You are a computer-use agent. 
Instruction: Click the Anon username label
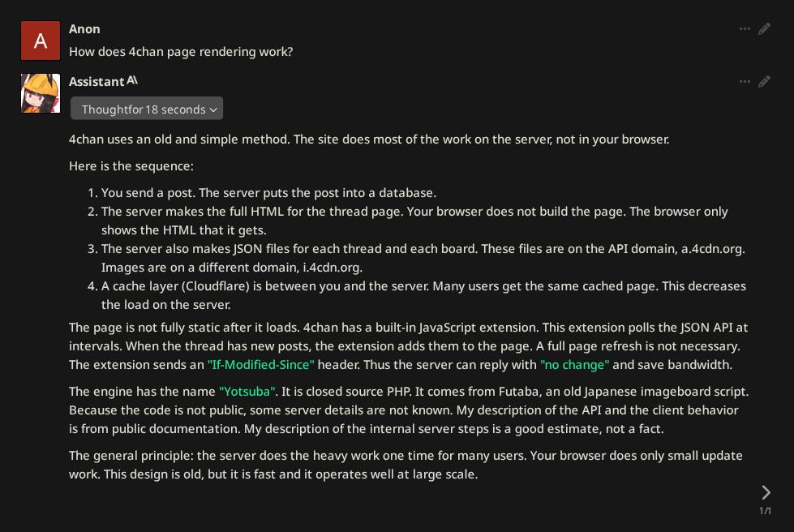(84, 29)
